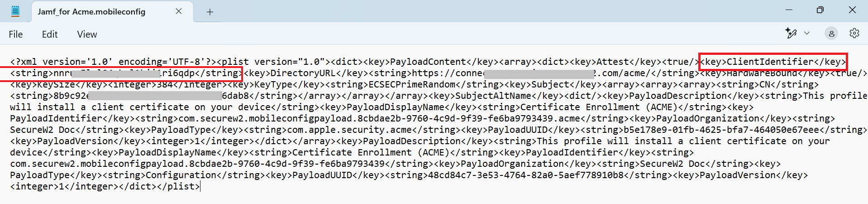Viewport: 868px width, 204px height.
Task: Add a new tab with plus button
Action: click(x=210, y=12)
